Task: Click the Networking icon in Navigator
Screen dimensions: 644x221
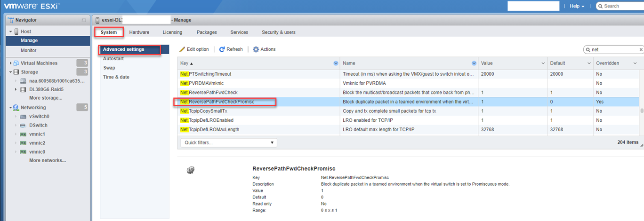Action: tap(16, 108)
